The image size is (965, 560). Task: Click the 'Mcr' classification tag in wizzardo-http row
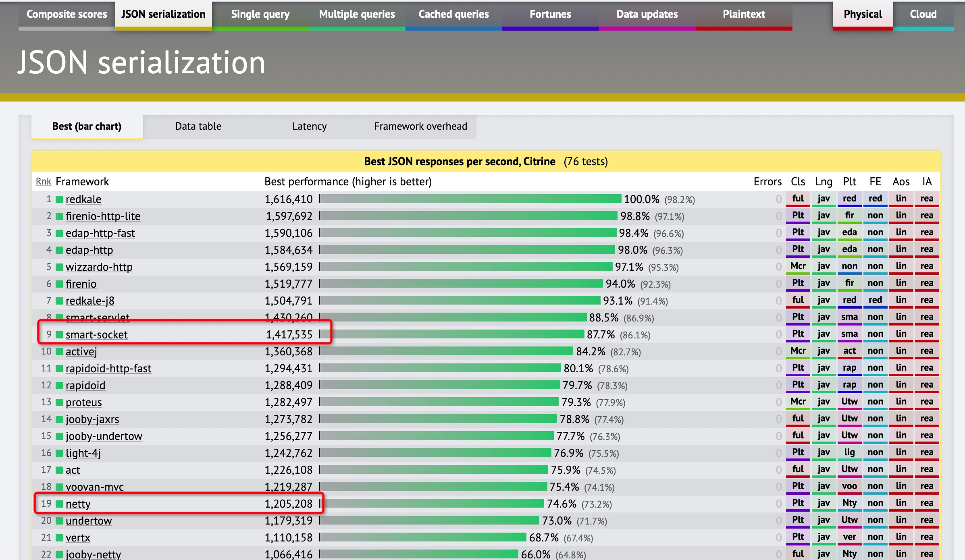[798, 266]
